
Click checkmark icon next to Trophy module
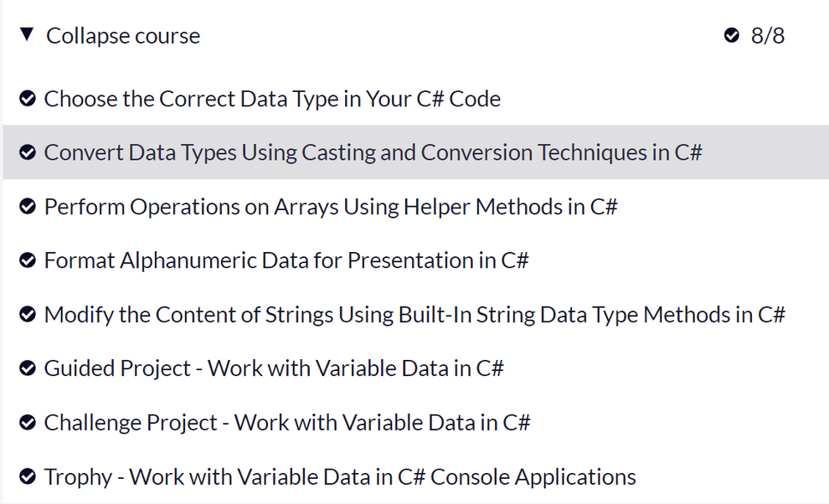click(x=27, y=477)
